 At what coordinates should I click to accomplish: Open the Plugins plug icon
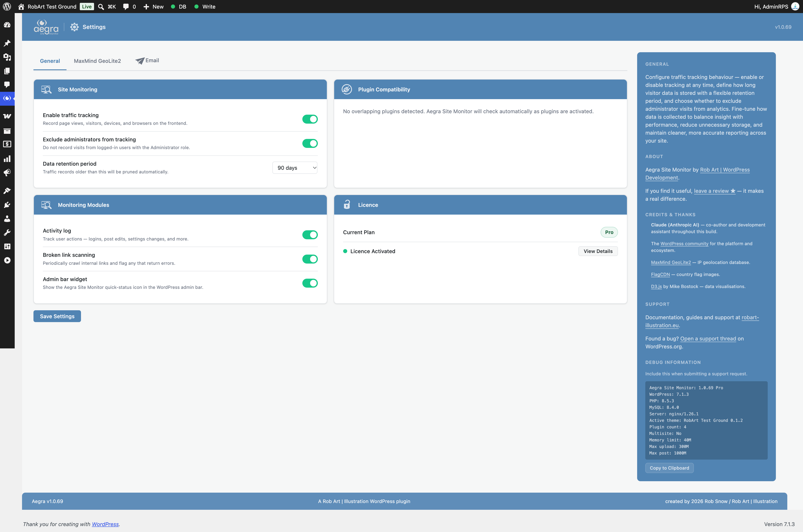click(7, 205)
